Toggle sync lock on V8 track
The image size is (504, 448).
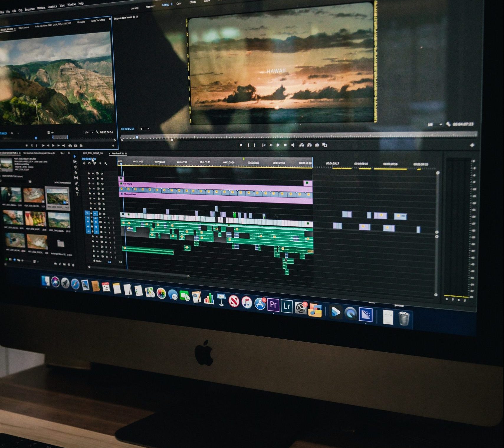pyautogui.click(x=98, y=179)
